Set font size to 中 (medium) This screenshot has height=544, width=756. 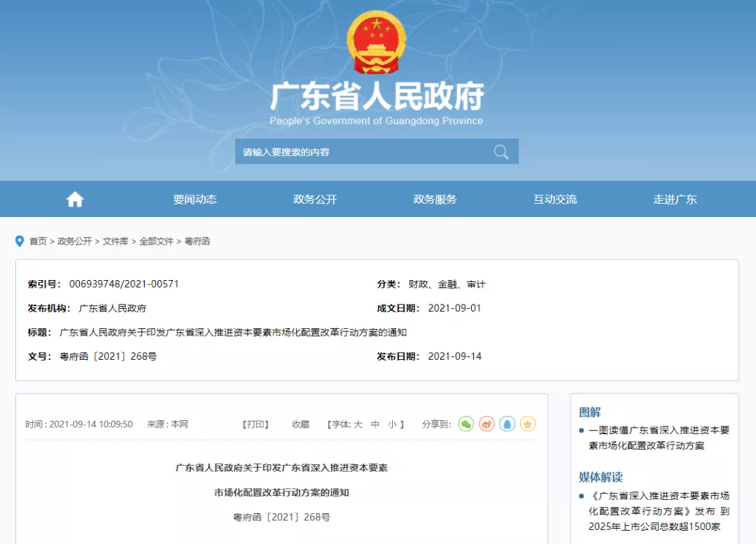point(375,424)
